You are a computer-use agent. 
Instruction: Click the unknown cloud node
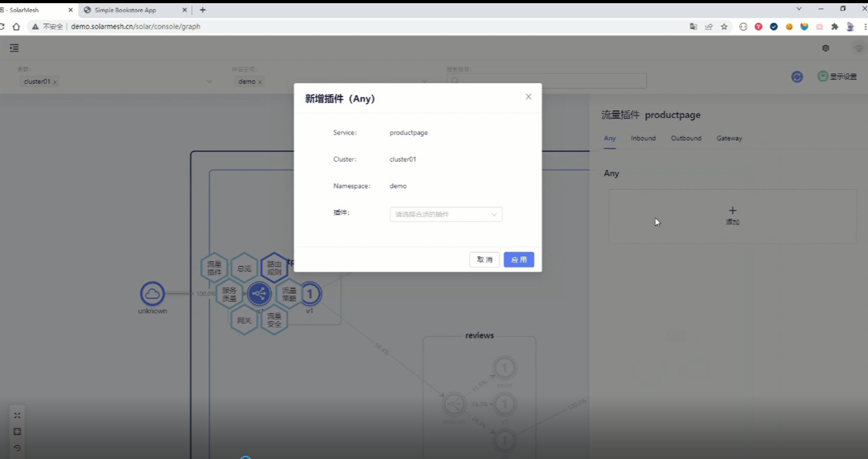point(152,294)
